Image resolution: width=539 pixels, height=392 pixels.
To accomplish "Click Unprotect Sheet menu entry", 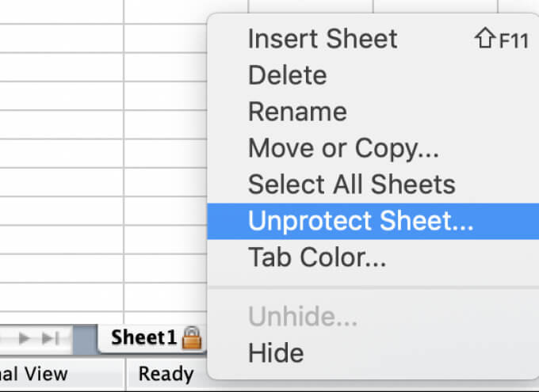I will (x=361, y=221).
